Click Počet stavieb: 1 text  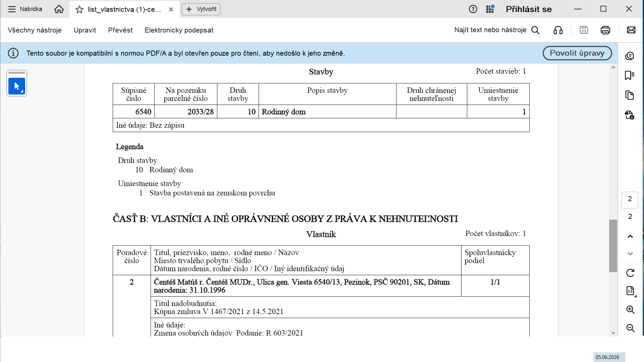tap(501, 71)
